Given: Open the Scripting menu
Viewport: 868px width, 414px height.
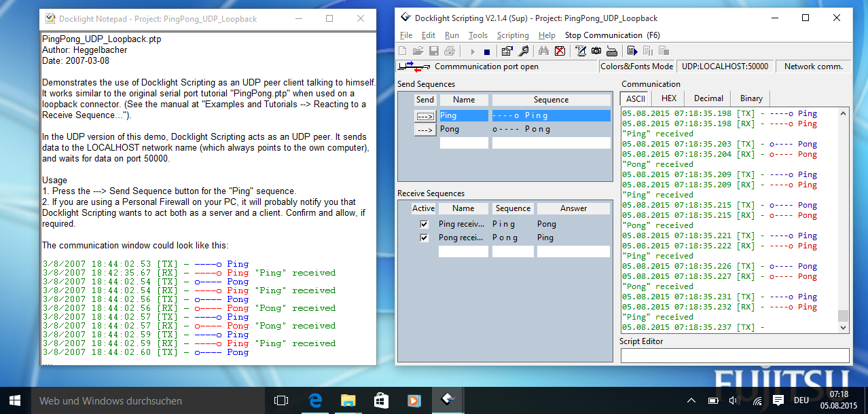Looking at the screenshot, I should (513, 35).
